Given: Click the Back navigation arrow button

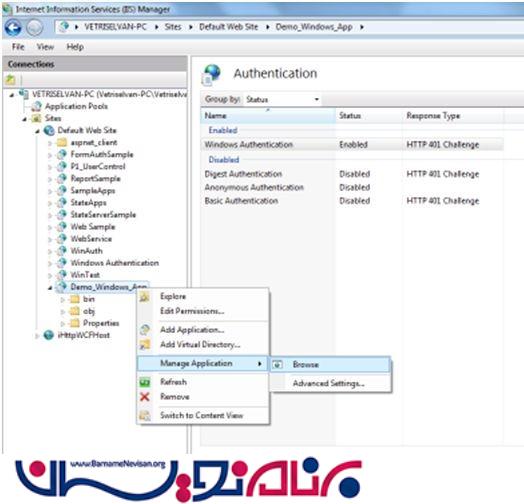Looking at the screenshot, I should click(x=13, y=27).
